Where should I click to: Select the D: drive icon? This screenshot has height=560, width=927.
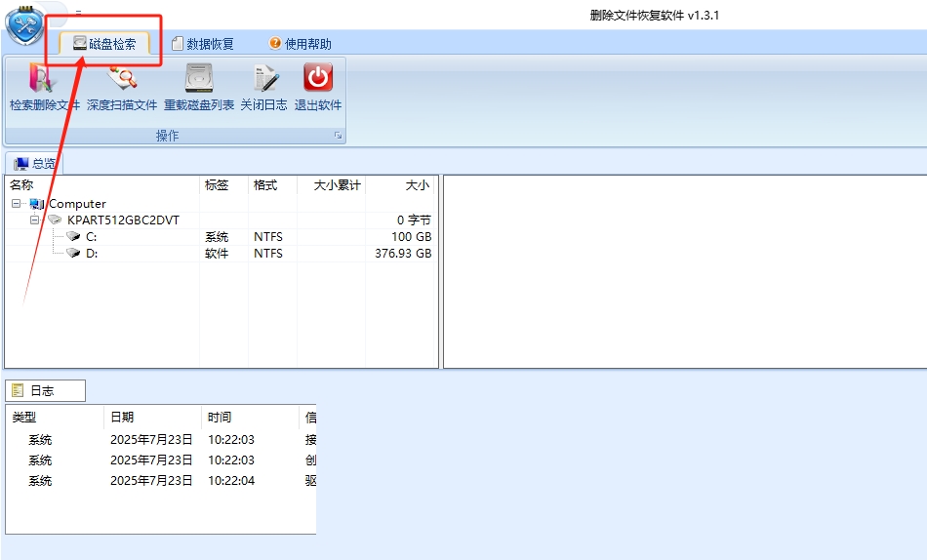click(x=73, y=253)
